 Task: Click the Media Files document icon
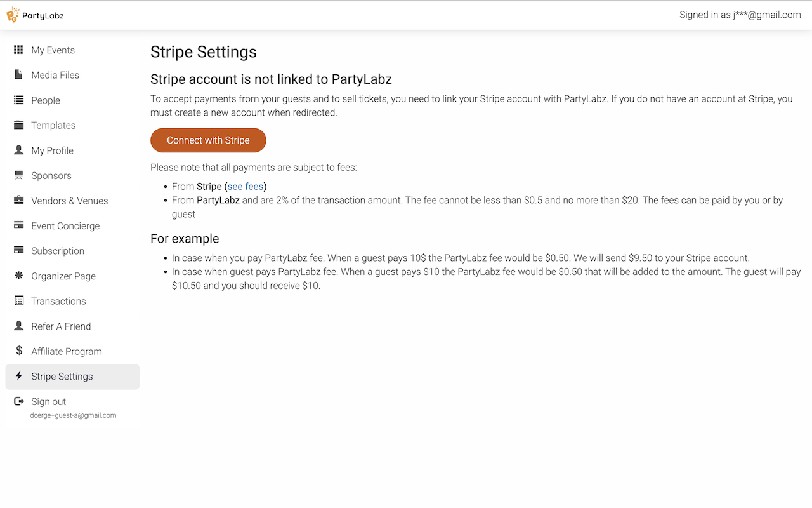[x=19, y=75]
